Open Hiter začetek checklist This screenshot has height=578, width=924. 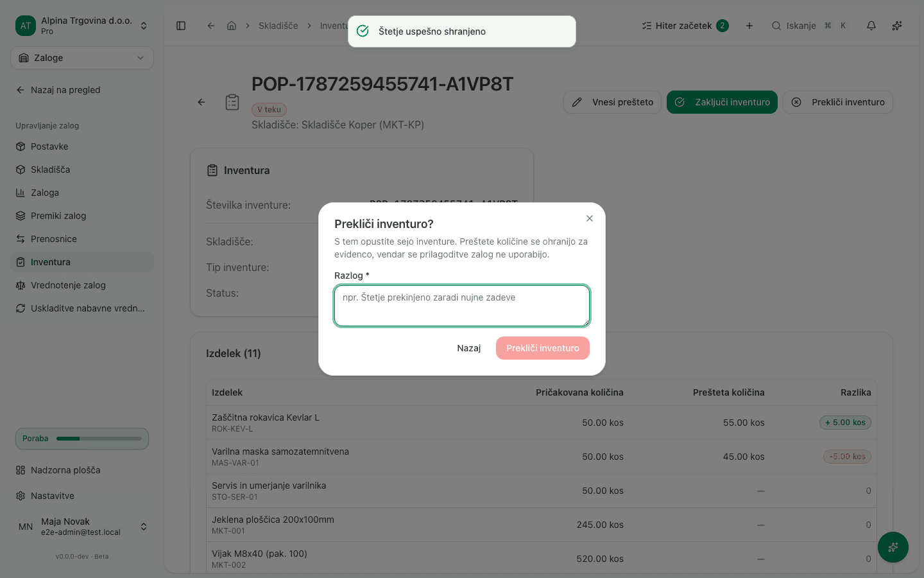pos(685,26)
